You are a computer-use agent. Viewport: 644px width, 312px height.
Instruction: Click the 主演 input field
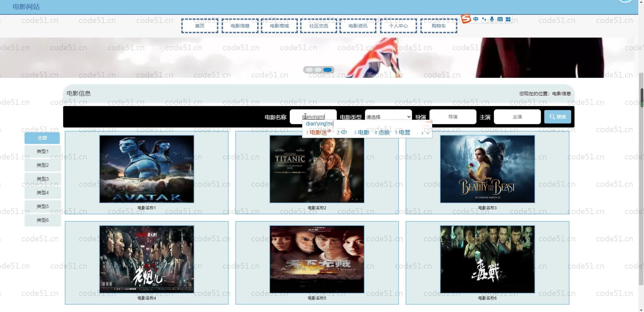coord(517,117)
